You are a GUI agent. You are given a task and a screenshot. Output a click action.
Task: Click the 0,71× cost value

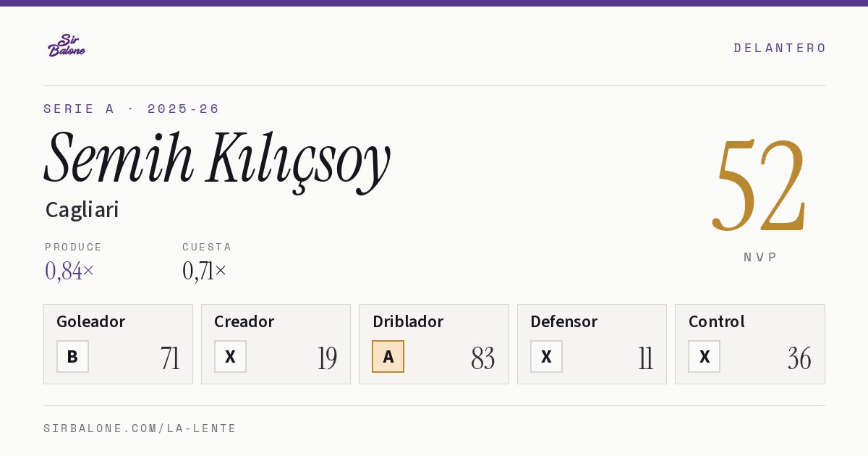coord(205,271)
